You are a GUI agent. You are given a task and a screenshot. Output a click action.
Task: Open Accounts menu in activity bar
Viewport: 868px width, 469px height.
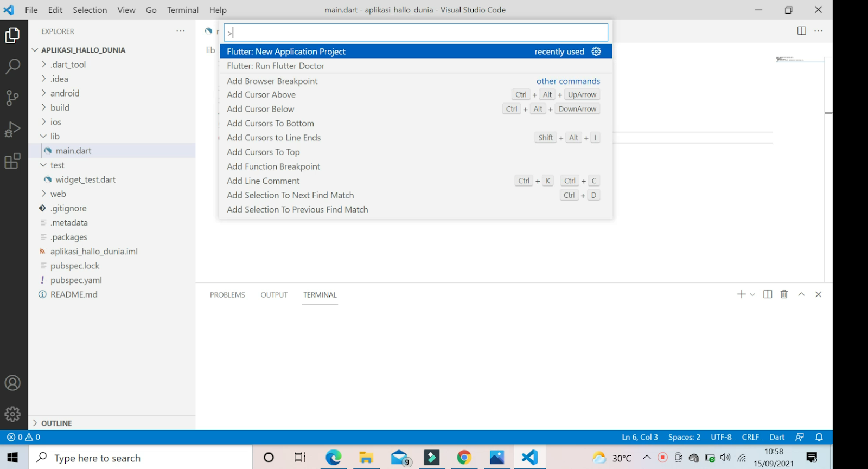(12, 383)
